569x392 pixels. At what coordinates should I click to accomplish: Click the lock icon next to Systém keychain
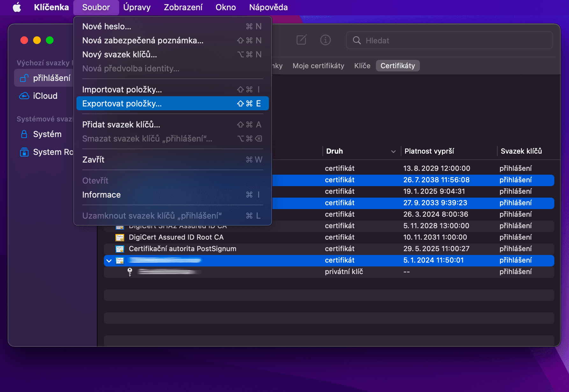[x=24, y=134]
